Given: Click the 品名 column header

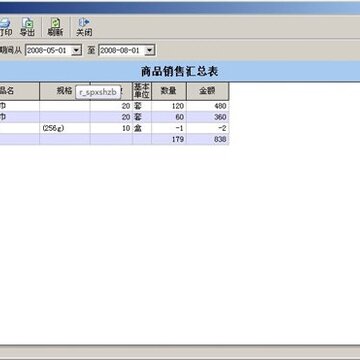Looking at the screenshot, I should 19,91.
